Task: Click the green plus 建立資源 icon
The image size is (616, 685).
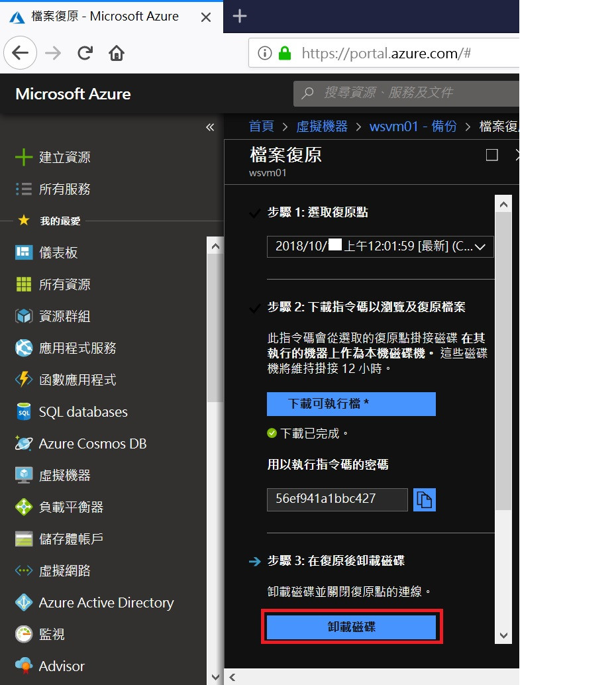Action: (x=24, y=157)
